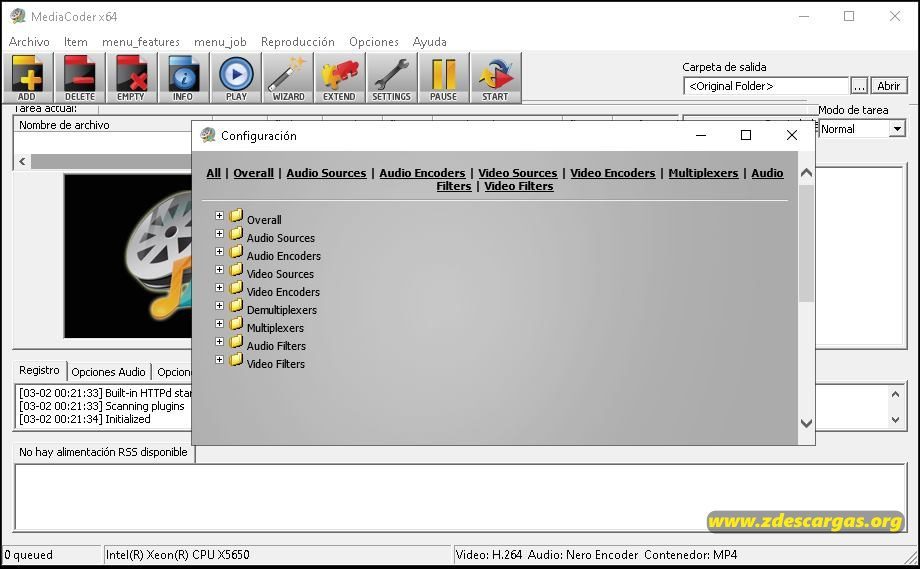Click the Configuración window title icon
The width and height of the screenshot is (920, 569).
point(208,136)
